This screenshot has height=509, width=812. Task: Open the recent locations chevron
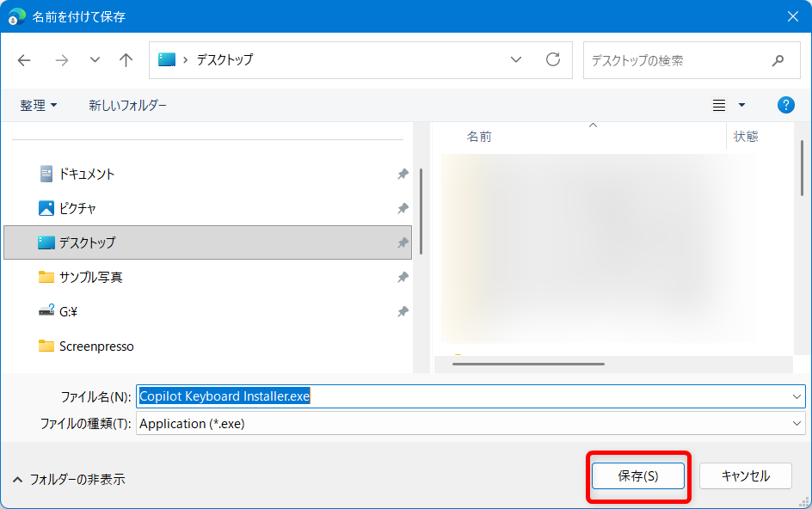tap(95, 60)
